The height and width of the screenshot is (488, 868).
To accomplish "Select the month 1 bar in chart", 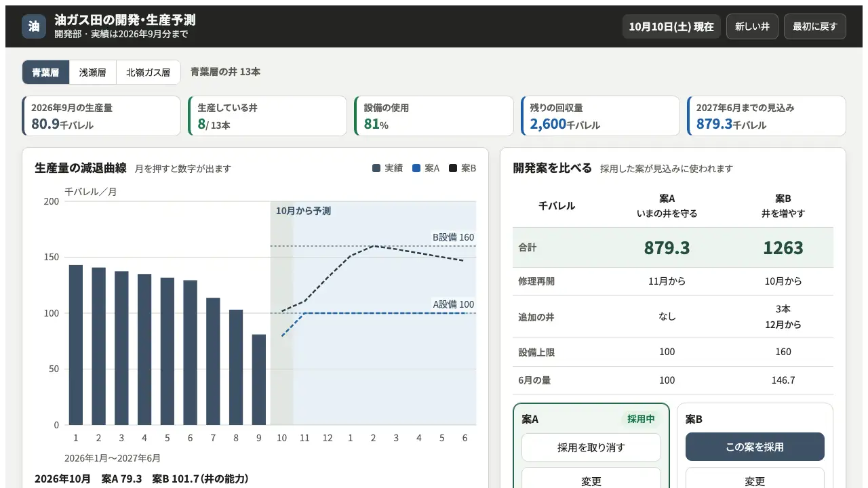I will click(x=76, y=345).
